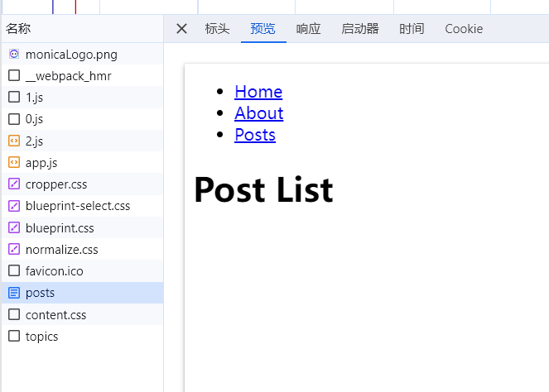Click the monicaLogo.png image file icon
The width and height of the screenshot is (549, 392).
tap(14, 55)
